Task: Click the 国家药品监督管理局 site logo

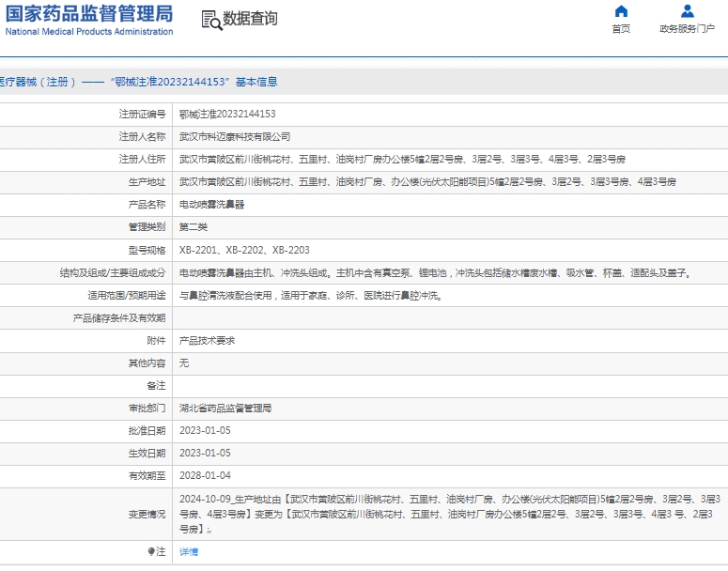Action: click(89, 14)
